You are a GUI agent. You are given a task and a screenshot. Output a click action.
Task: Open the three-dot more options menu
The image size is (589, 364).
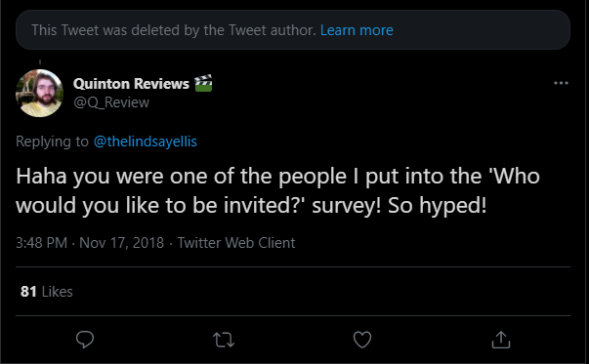(x=561, y=83)
